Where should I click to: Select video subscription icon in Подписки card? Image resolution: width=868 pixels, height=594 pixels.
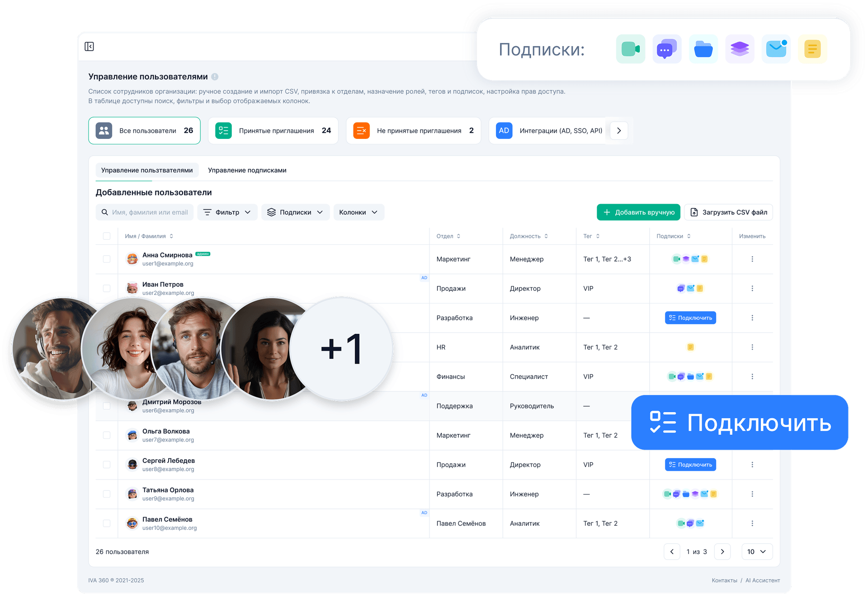click(x=631, y=49)
